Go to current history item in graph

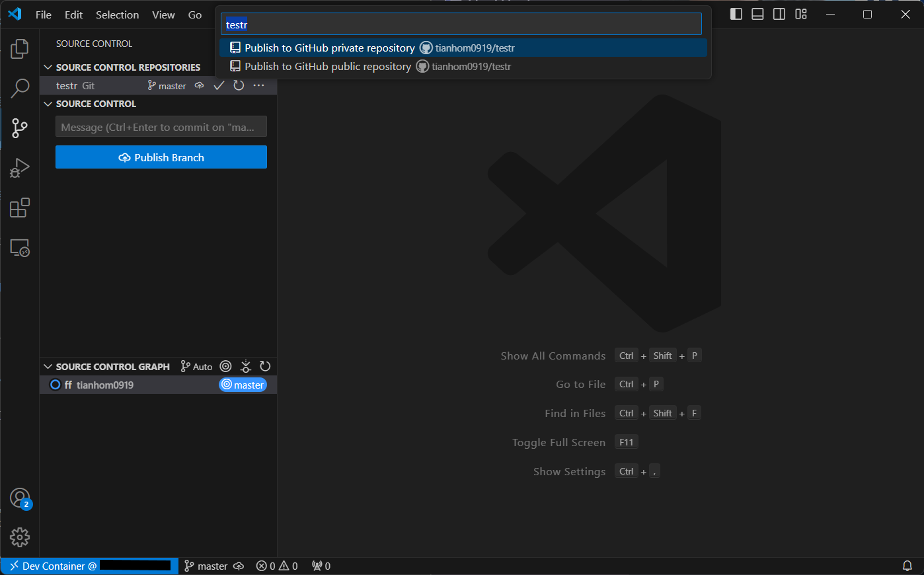(225, 367)
